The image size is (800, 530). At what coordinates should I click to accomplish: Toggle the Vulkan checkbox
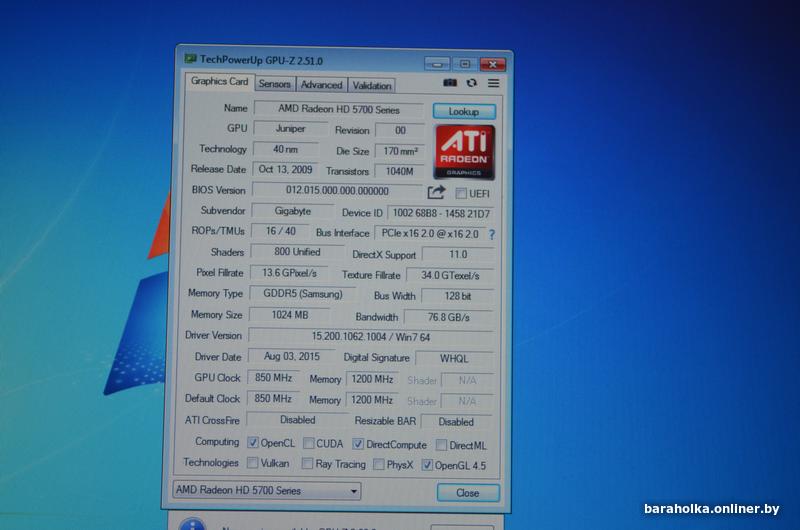pos(253,463)
